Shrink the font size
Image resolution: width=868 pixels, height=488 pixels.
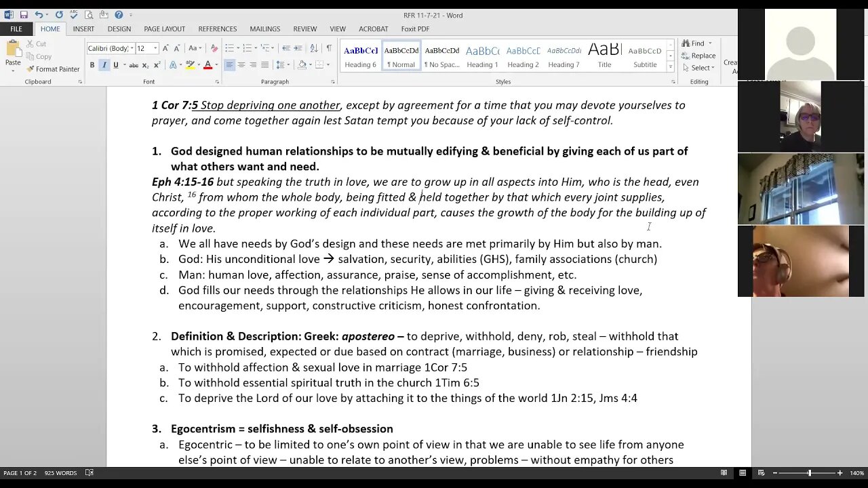[x=178, y=48]
